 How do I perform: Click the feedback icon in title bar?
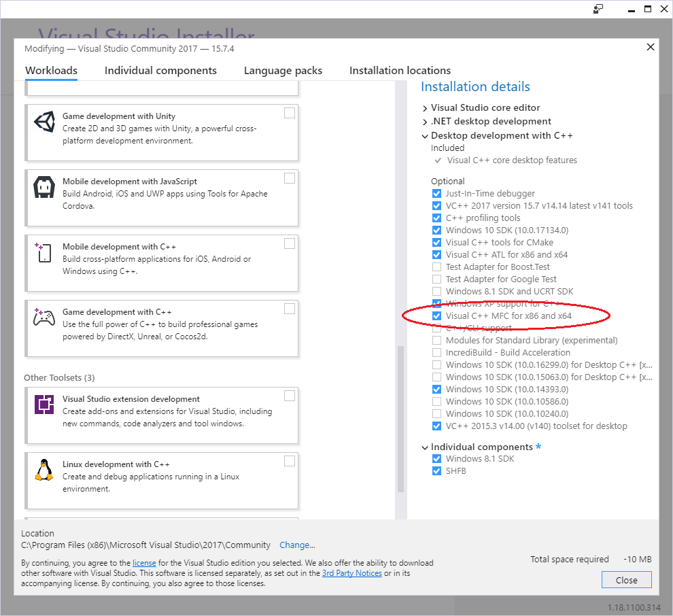coord(598,9)
